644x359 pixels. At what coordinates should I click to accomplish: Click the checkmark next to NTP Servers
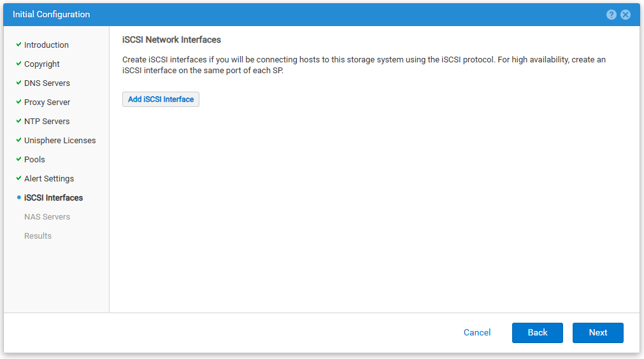tap(18, 121)
